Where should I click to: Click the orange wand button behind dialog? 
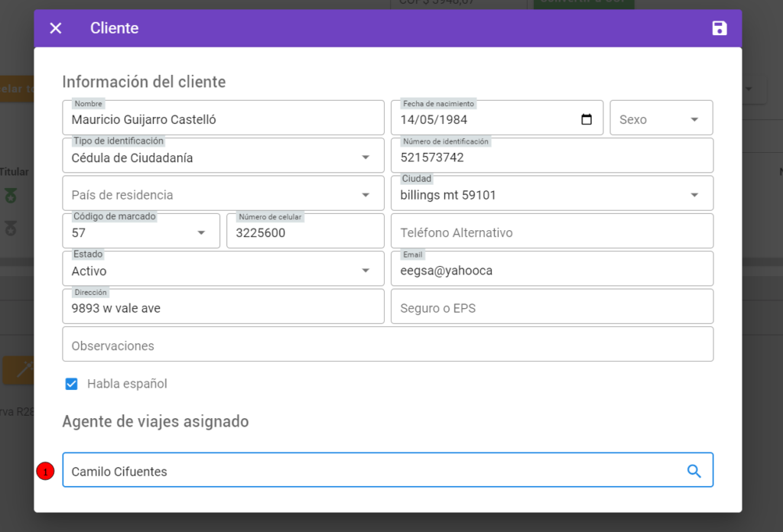(x=18, y=370)
